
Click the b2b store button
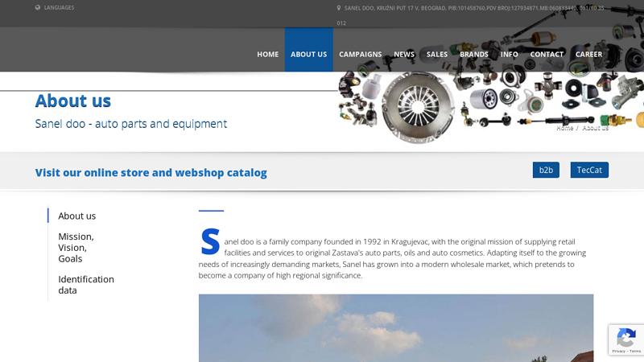[546, 170]
